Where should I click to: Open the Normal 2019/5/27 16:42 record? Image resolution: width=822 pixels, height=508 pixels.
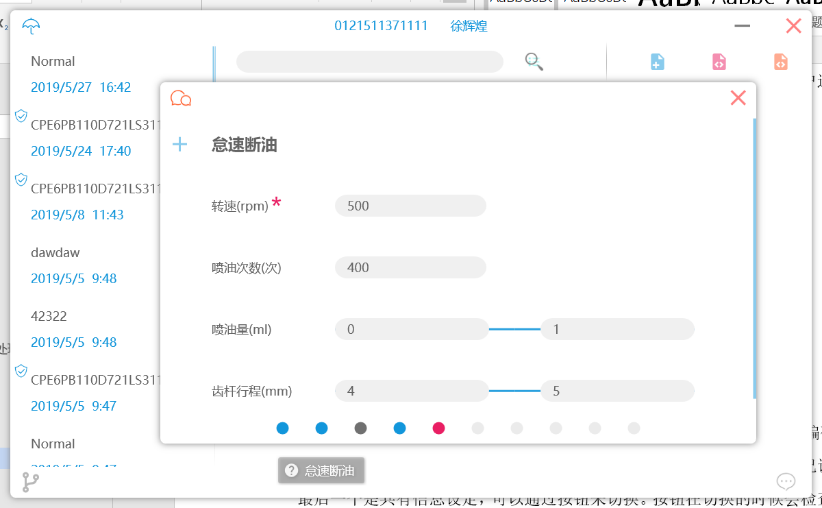(81, 74)
